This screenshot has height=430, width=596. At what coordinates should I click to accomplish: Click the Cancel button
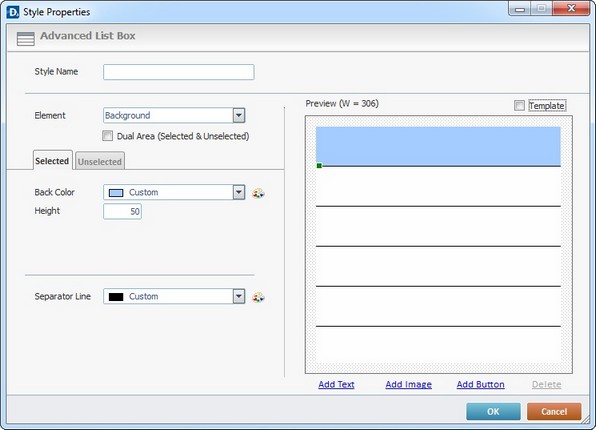pos(554,411)
